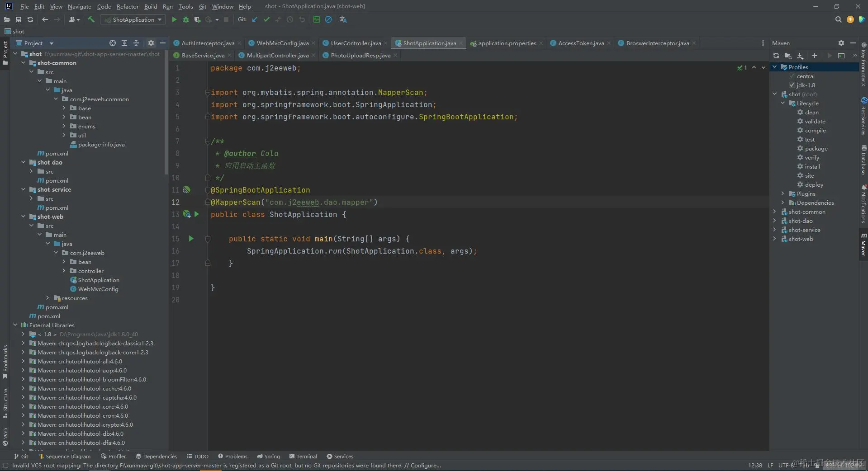Select the compile lifecycle goal
Viewport: 868px width, 471px height.
click(815, 130)
